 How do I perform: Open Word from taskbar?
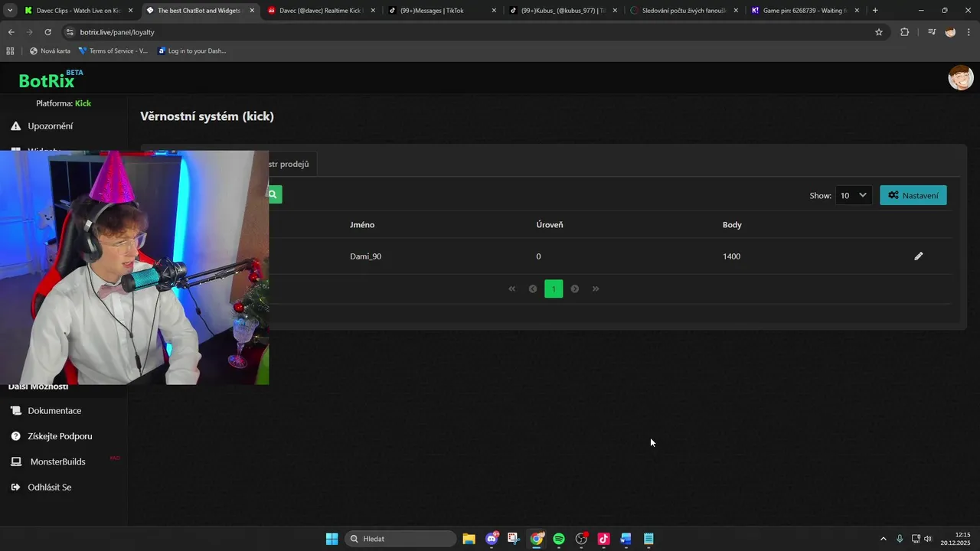coord(626,539)
